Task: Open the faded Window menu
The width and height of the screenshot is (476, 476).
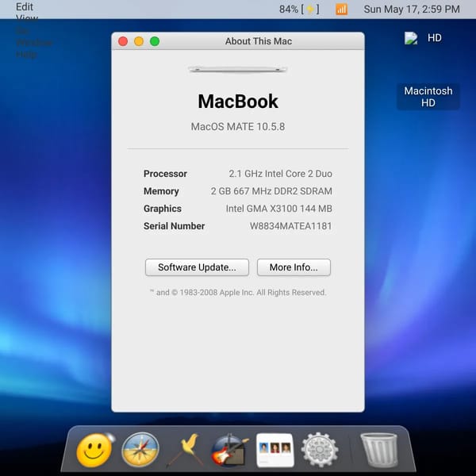Action: [x=34, y=43]
